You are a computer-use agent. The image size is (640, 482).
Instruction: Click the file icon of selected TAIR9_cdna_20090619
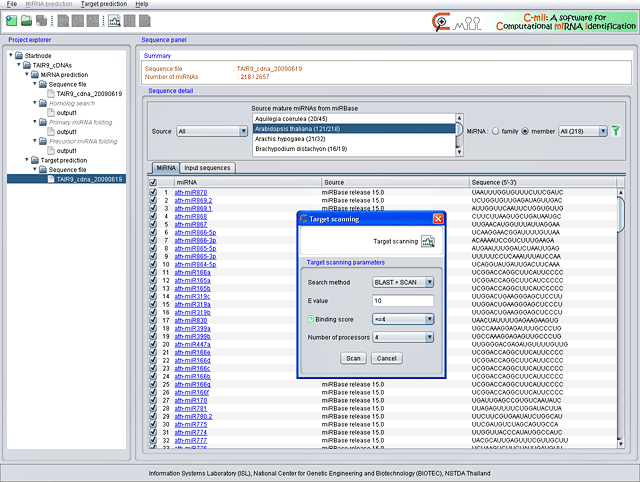[x=51, y=179]
